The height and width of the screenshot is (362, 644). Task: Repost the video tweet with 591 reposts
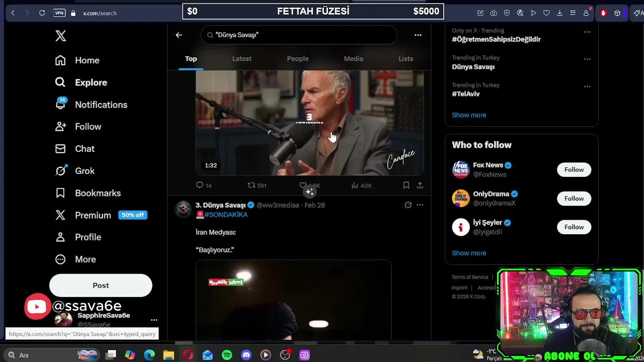click(257, 186)
